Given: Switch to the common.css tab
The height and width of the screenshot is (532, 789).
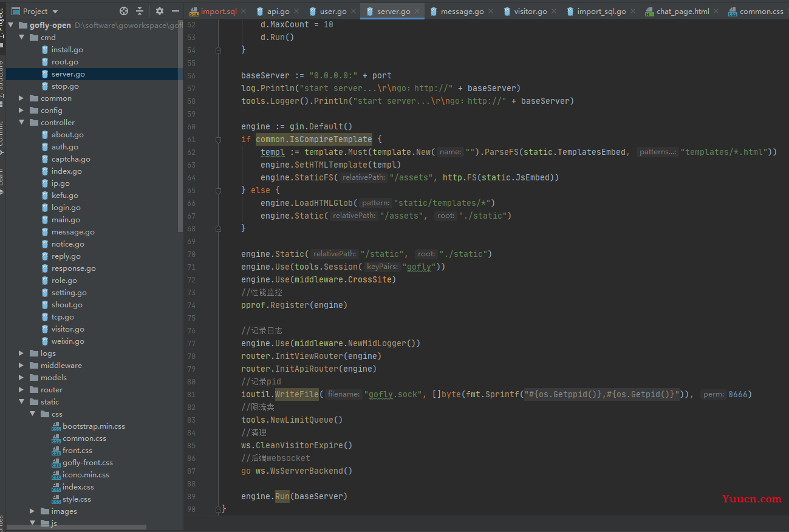Looking at the screenshot, I should pyautogui.click(x=756, y=12).
